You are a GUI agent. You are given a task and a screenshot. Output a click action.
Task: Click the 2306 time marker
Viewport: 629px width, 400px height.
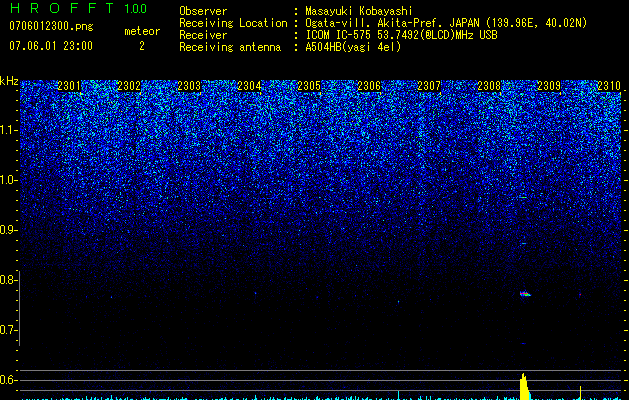(369, 86)
